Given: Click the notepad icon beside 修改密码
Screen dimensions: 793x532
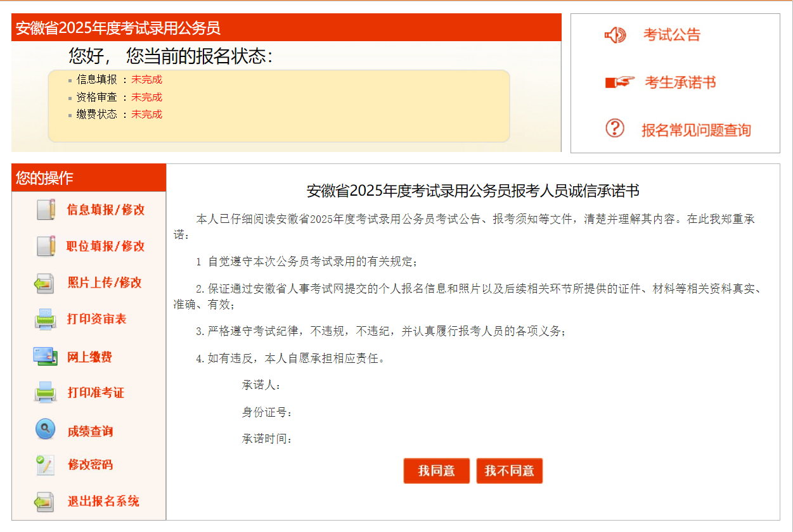Looking at the screenshot, I should [x=44, y=465].
